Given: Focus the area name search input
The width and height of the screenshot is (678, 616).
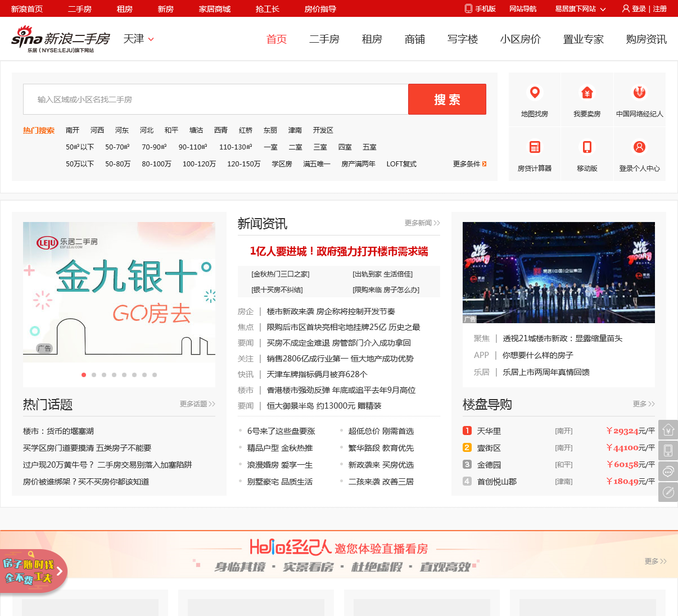Looking at the screenshot, I should (x=215, y=99).
